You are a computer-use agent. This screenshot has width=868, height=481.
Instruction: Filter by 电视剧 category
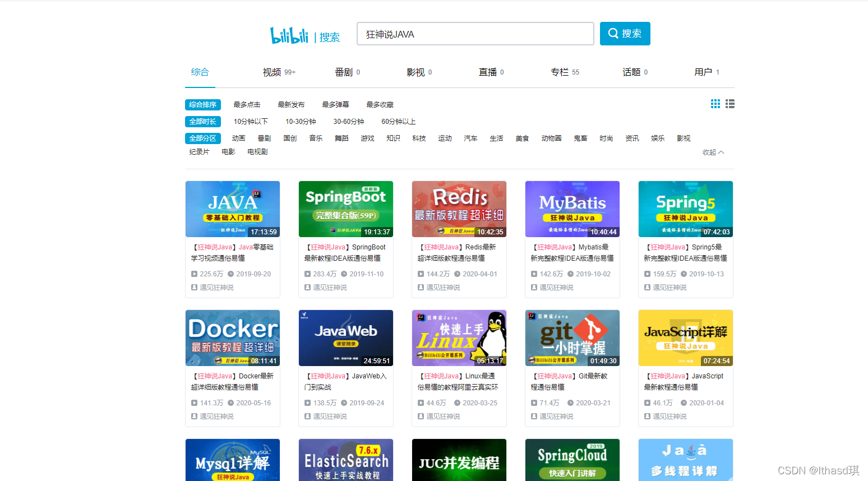click(x=257, y=152)
